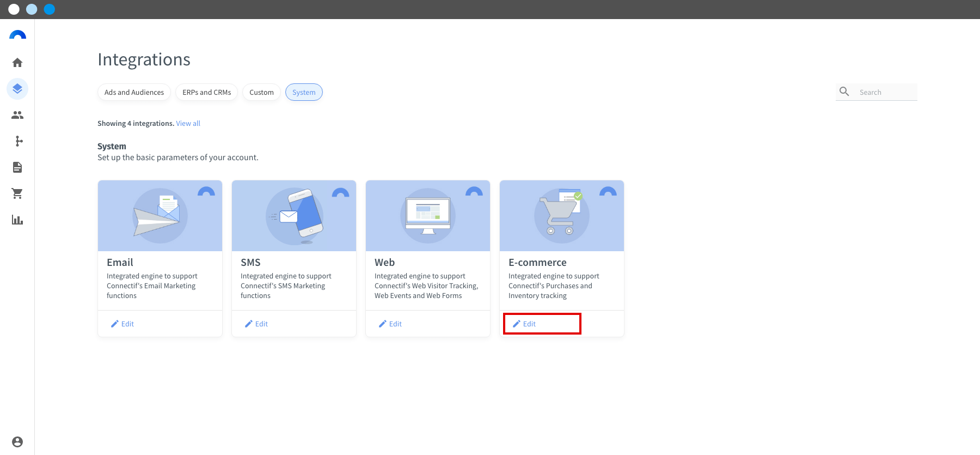Click the bright blue window control dot

coord(50,9)
